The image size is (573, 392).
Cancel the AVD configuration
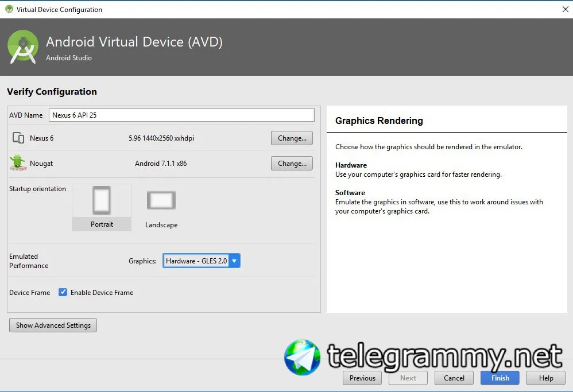454,378
